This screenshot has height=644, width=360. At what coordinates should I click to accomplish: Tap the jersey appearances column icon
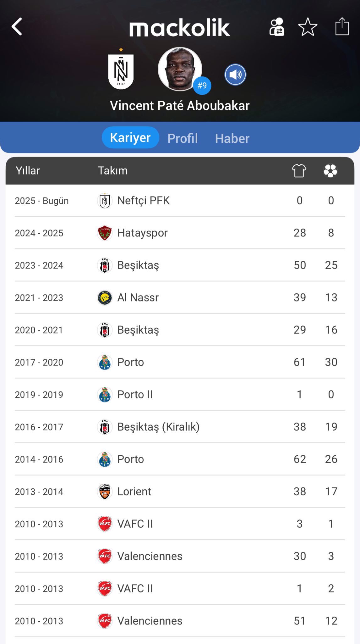[299, 171]
